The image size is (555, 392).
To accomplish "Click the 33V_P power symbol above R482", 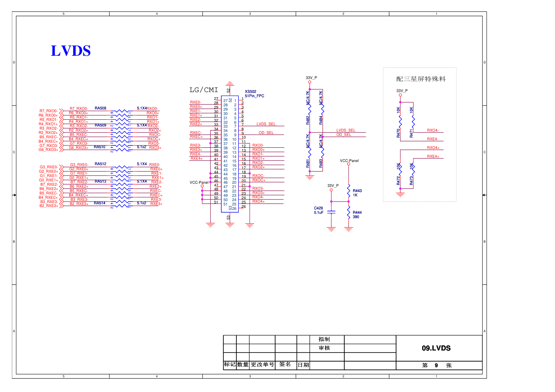I will (x=310, y=82).
